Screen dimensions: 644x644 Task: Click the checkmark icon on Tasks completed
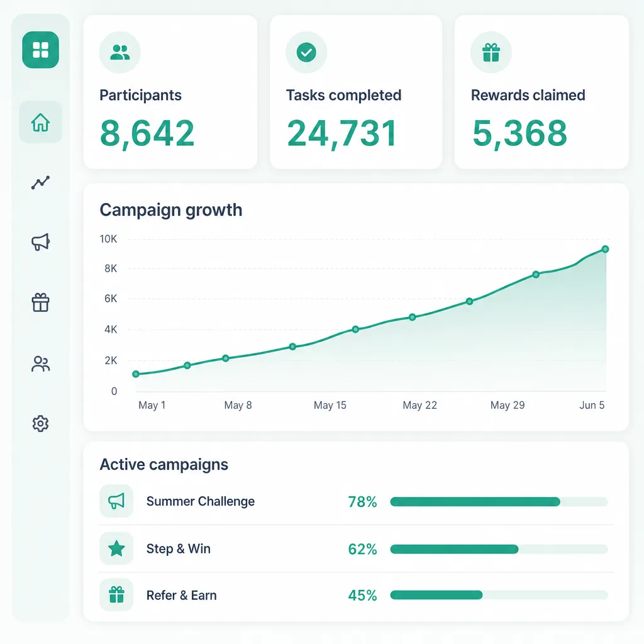[x=306, y=52]
